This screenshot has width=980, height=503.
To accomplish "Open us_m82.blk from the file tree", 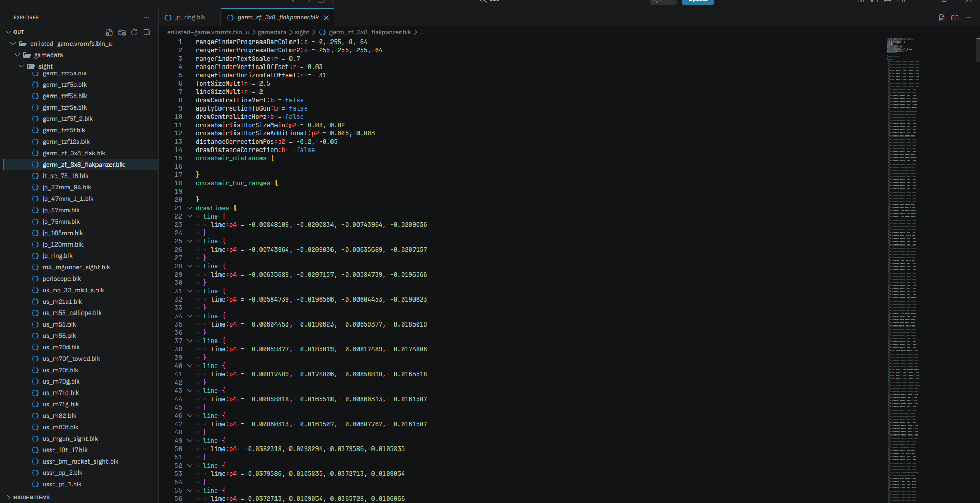I will [x=80, y=416].
